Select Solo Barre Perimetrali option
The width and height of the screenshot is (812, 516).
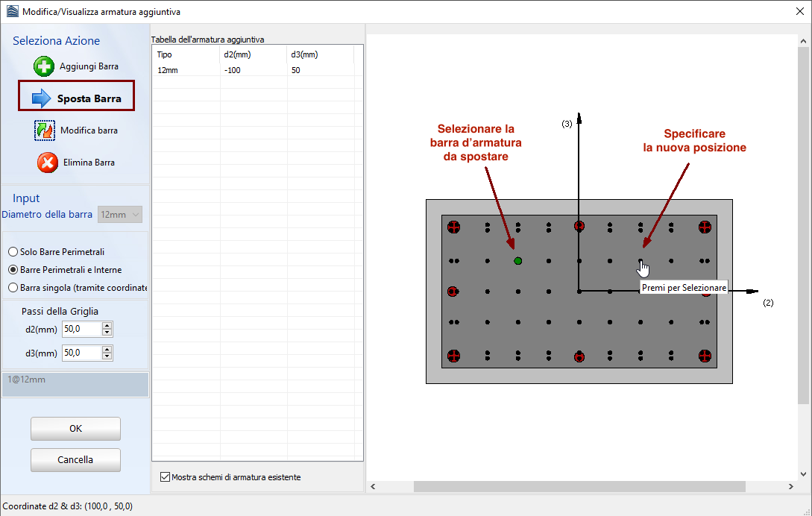click(13, 252)
